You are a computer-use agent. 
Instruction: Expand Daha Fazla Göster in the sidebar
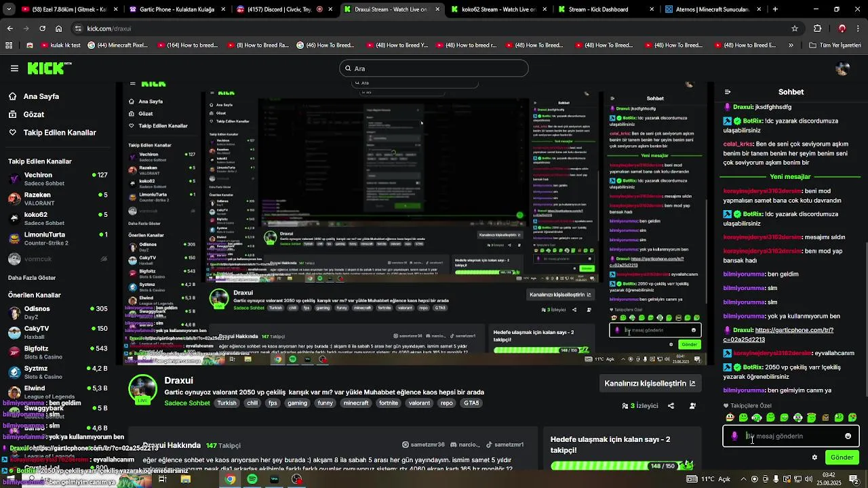click(32, 278)
